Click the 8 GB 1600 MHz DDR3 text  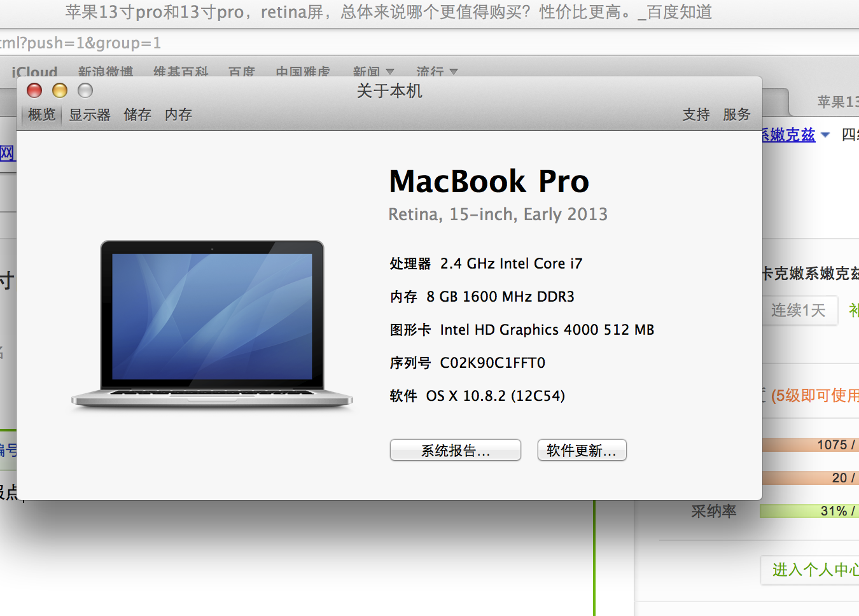click(x=500, y=297)
